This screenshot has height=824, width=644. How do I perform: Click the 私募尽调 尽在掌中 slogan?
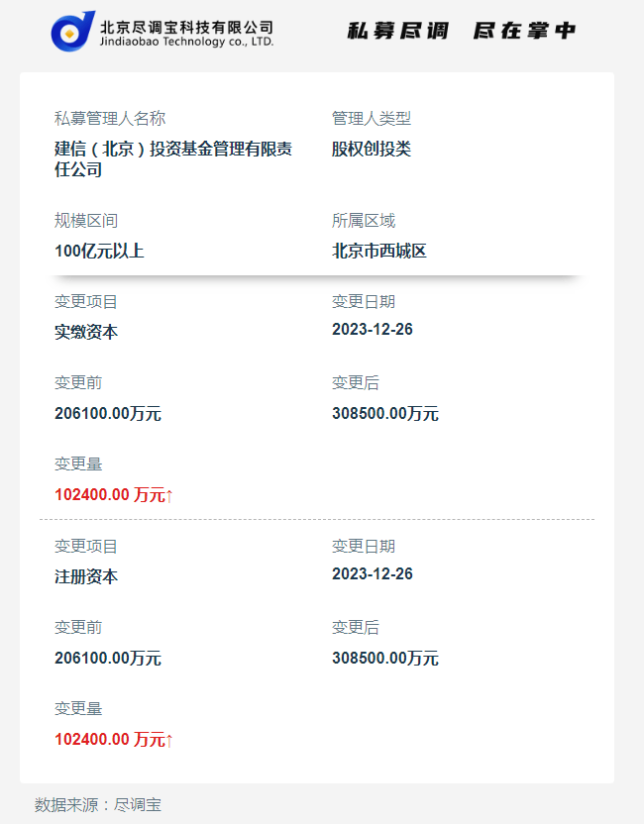(461, 31)
